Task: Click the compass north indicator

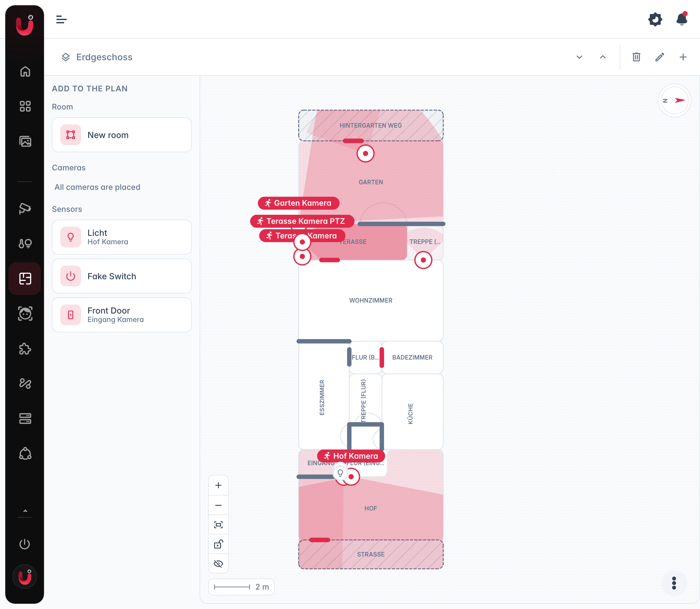Action: coord(674,101)
